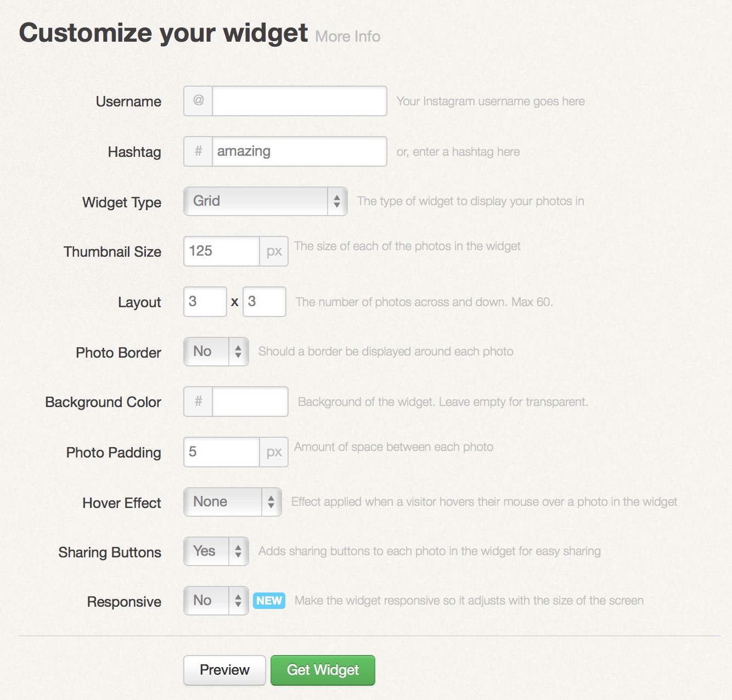The height and width of the screenshot is (700, 732).
Task: Click the # prefix beside Background Color
Action: 198,402
